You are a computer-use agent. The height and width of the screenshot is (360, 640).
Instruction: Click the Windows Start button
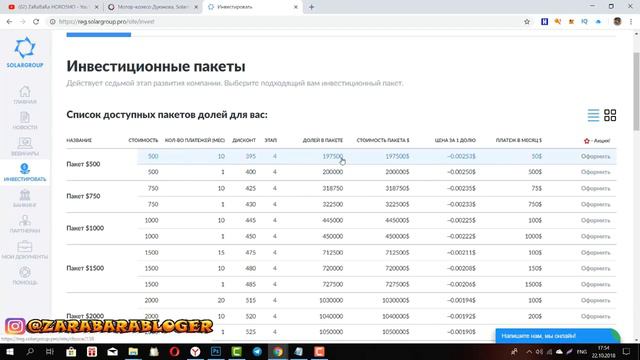9,351
